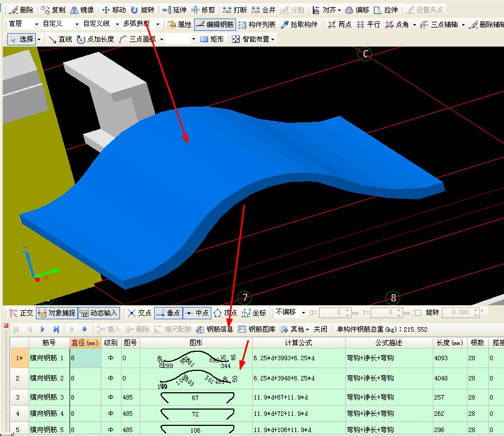Select the 镜像 (Mirror) tool
Screen dimensions: 504x436
click(82, 10)
